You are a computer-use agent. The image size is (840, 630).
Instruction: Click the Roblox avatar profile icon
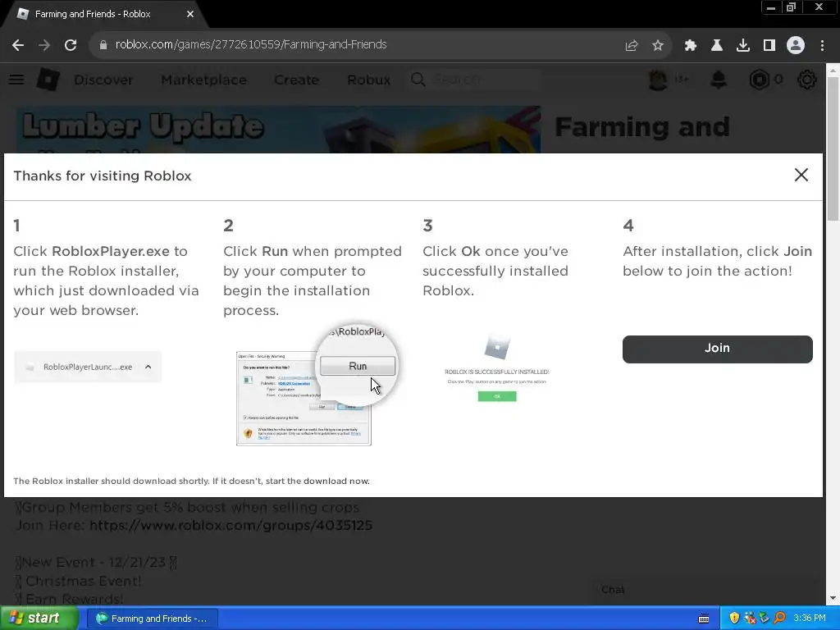pos(658,80)
